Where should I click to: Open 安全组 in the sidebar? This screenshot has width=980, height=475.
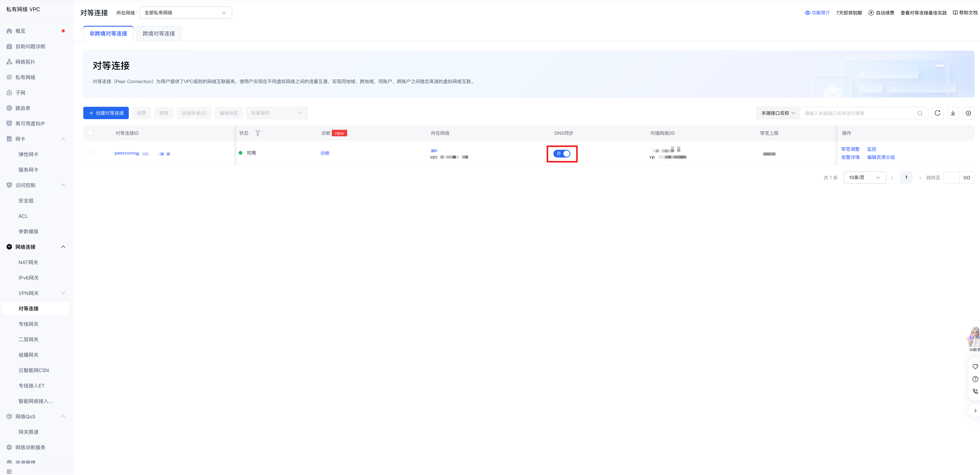pos(26,200)
